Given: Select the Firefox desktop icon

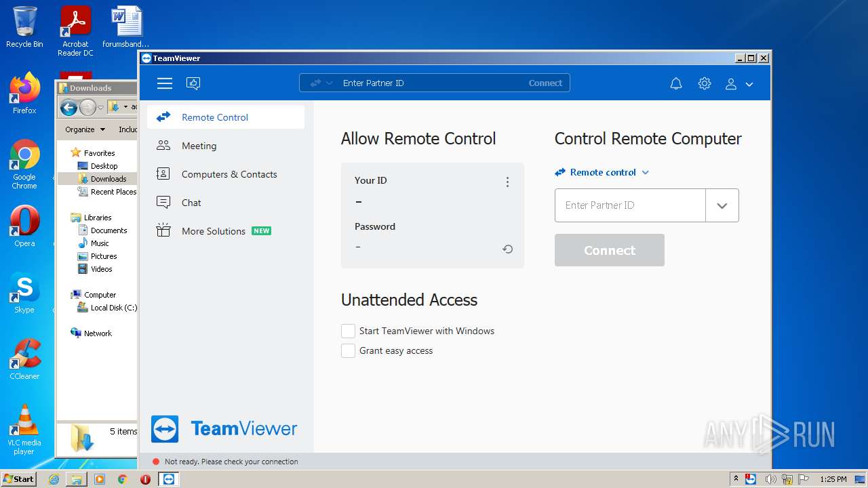Looking at the screenshot, I should [x=24, y=94].
